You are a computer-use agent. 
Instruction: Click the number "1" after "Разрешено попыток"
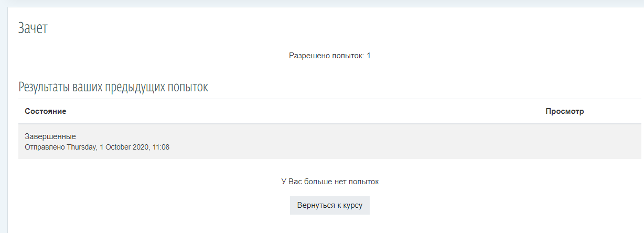(x=368, y=55)
